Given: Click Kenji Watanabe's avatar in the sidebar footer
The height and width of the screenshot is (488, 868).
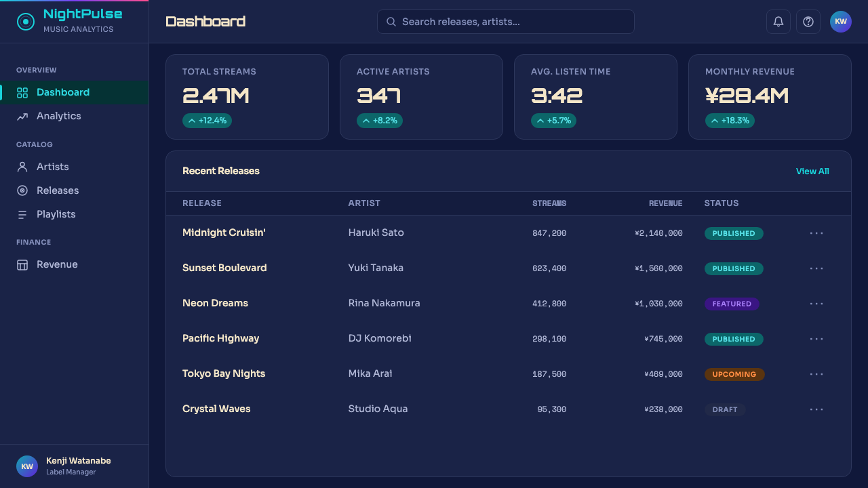Looking at the screenshot, I should click(27, 466).
